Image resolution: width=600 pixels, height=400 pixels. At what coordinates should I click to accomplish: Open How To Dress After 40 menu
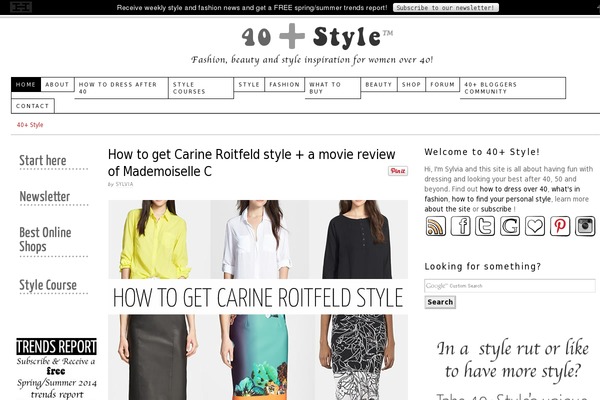[121, 88]
